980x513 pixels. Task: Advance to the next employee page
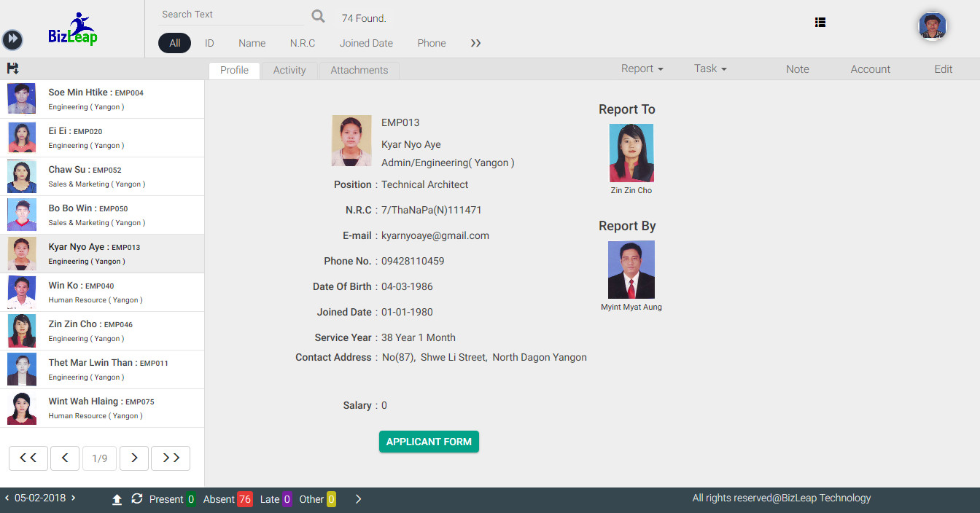[134, 458]
